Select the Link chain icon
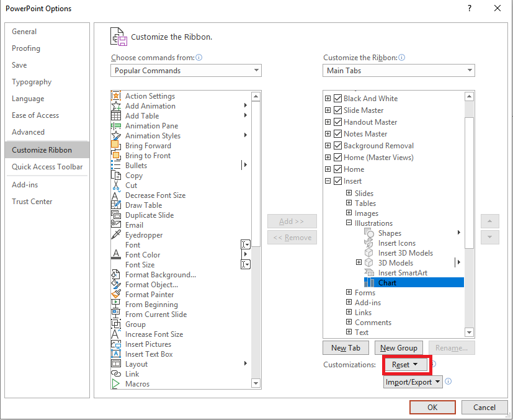The width and height of the screenshot is (513, 420). tap(116, 374)
